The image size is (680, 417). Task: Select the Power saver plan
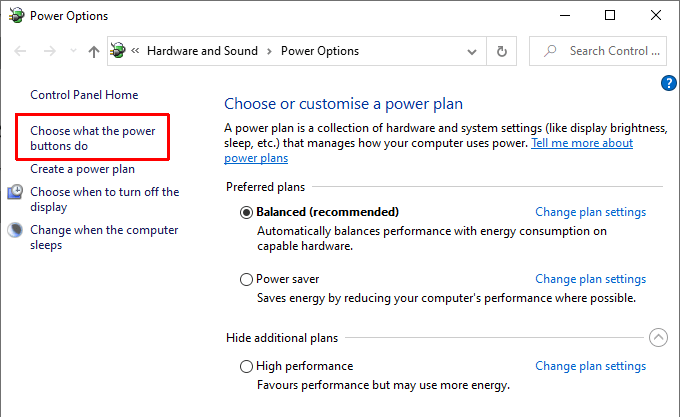[x=247, y=280]
